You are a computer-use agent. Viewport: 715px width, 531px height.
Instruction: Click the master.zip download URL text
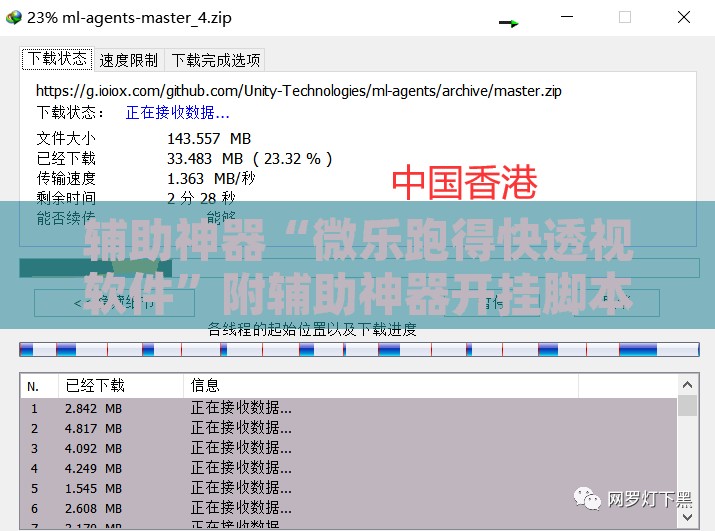(299, 91)
